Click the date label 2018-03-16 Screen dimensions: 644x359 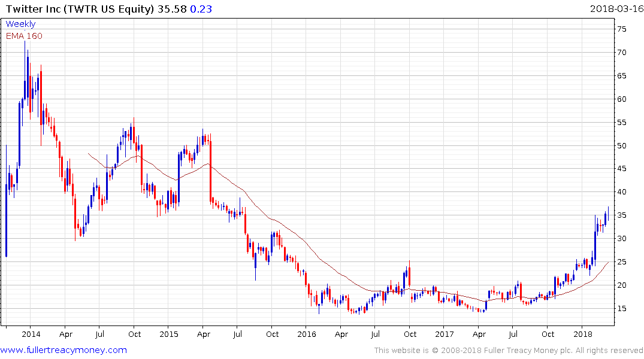click(616, 8)
